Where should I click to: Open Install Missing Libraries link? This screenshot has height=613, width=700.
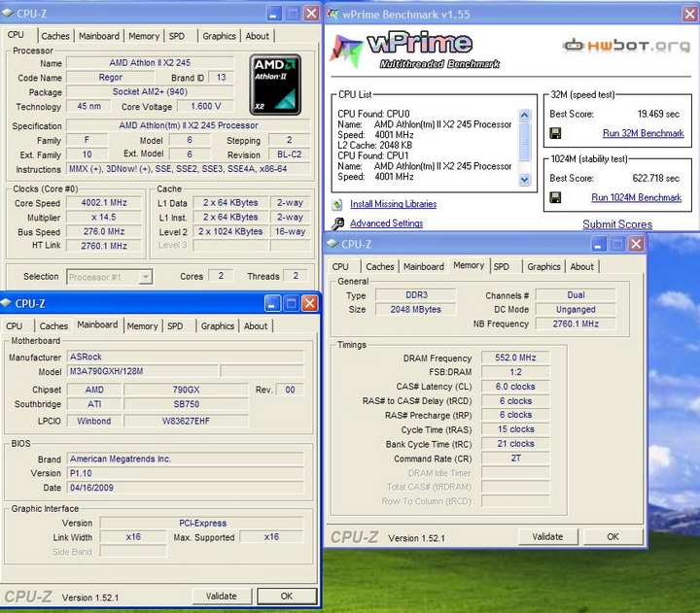(x=394, y=204)
